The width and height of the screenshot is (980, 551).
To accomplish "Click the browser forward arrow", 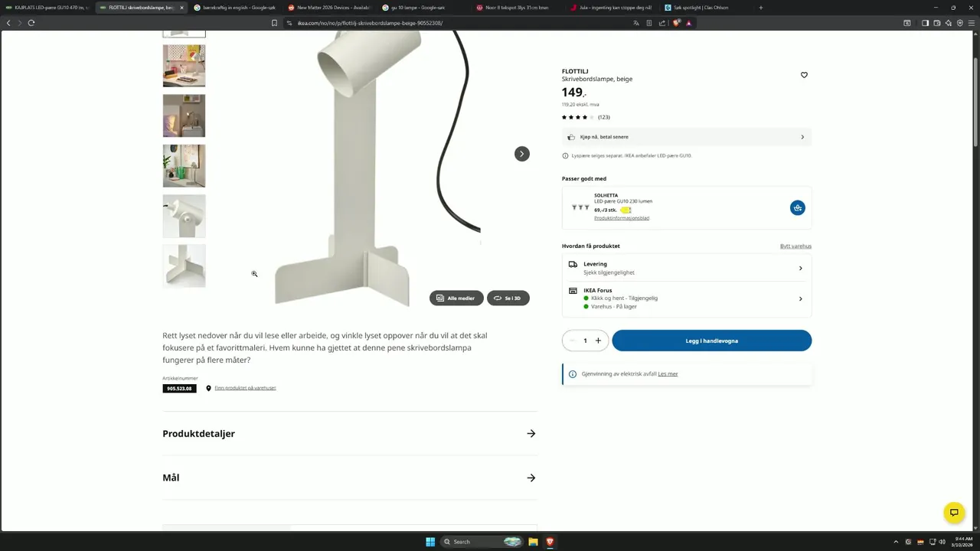I will click(19, 23).
